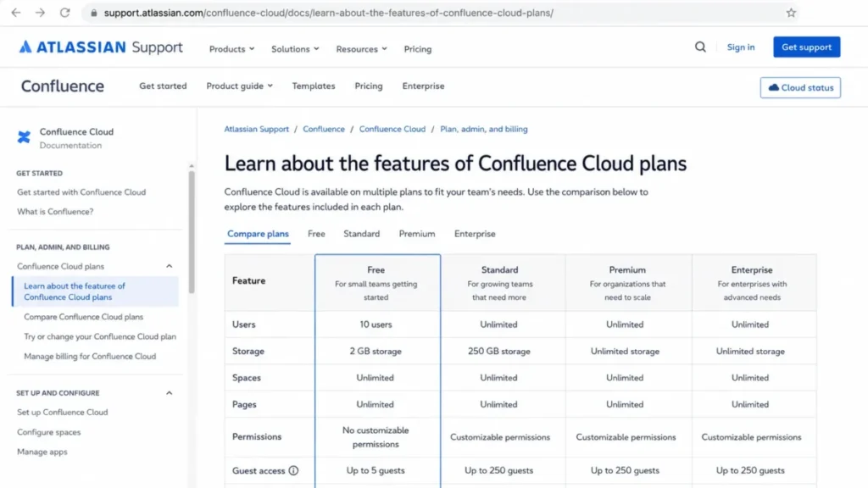
Task: Click the Confluence product title
Action: [63, 86]
